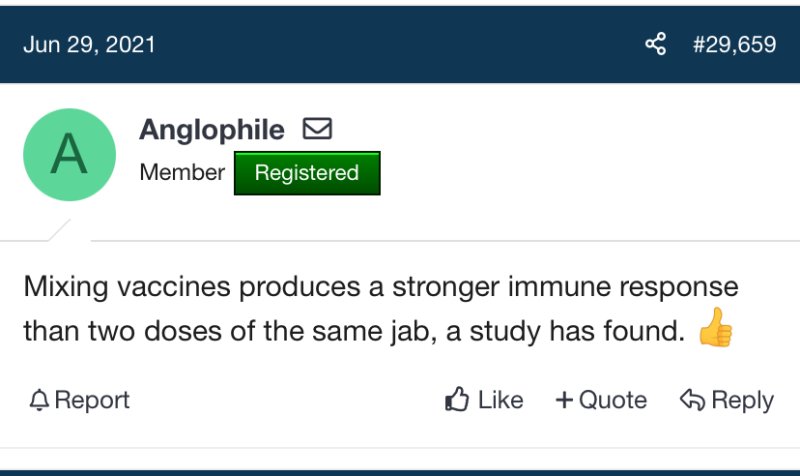Viewport: 800px width, 476px height.
Task: Click the yellow thumbs-up emoji in the post
Action: (x=714, y=329)
